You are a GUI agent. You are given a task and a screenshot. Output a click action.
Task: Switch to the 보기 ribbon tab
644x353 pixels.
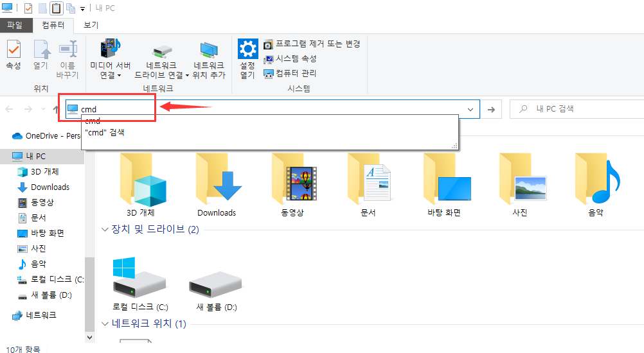coord(91,25)
